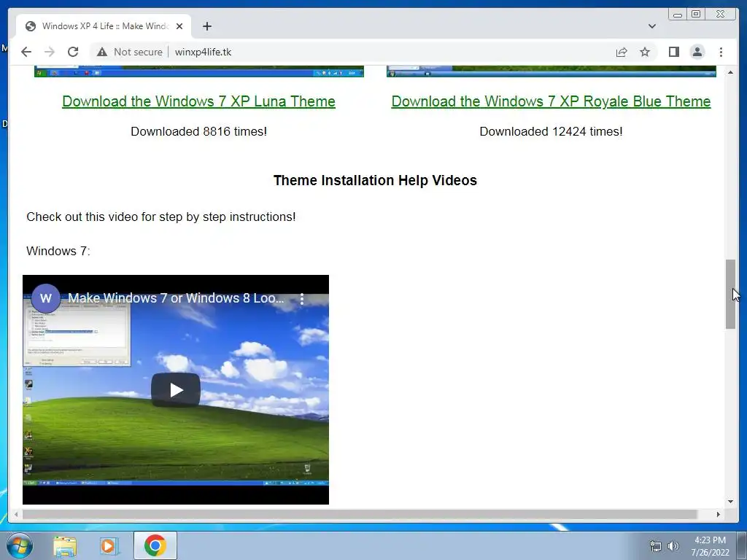Restore down the Chrome window
The width and height of the screenshot is (747, 560).
[x=696, y=15]
